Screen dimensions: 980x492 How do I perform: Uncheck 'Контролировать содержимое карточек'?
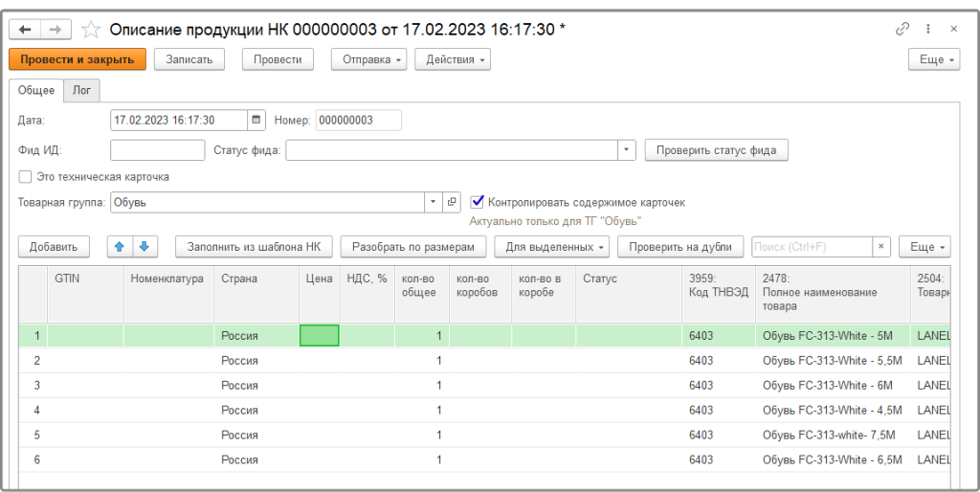click(478, 202)
